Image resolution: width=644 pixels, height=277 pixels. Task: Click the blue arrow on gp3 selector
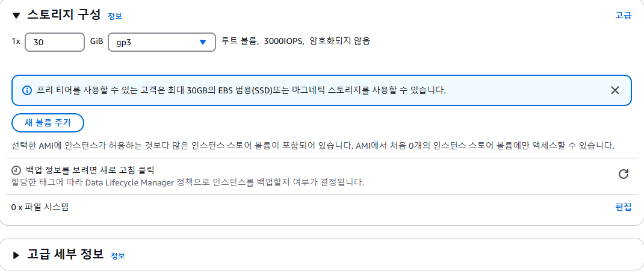[x=202, y=42]
